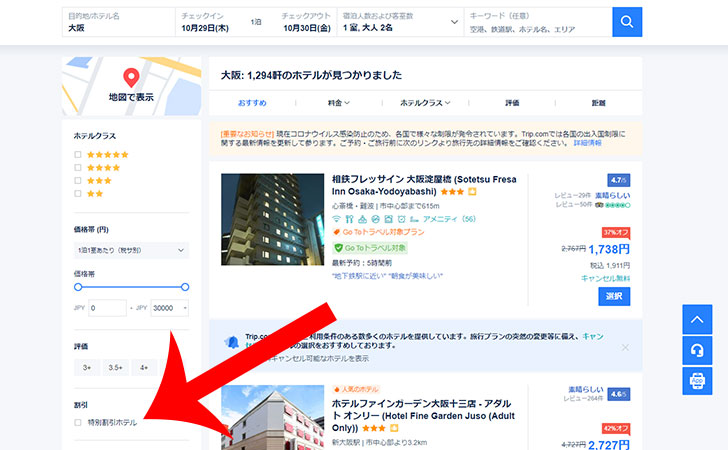Click the Go To Travel shield badge

tap(370, 248)
